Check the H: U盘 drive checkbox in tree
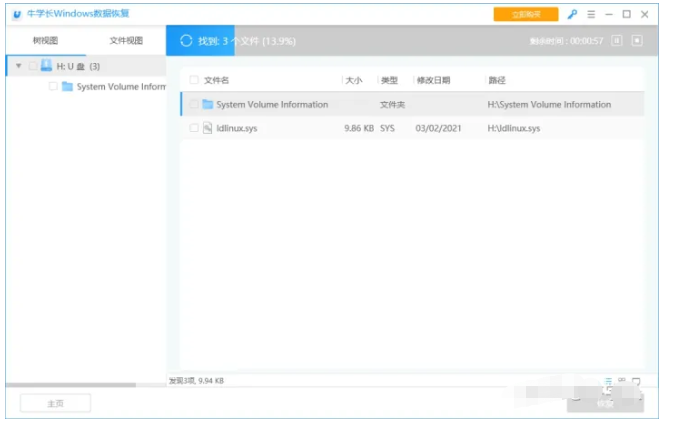This screenshot has width=673, height=428. click(31, 66)
